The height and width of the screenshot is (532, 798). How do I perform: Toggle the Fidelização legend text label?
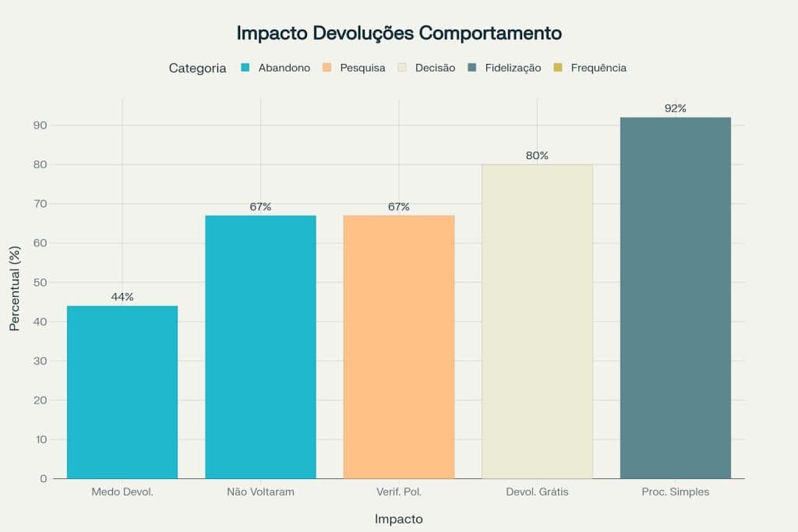pos(513,68)
